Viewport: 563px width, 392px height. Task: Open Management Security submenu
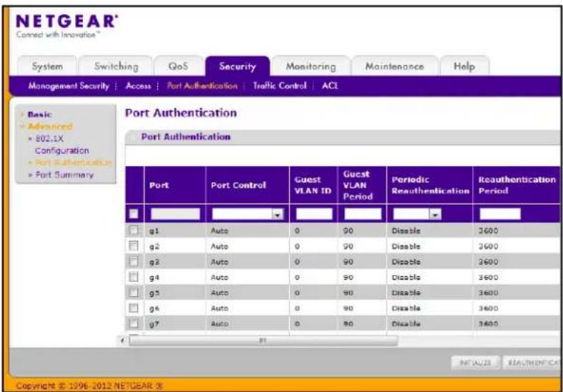tap(69, 86)
